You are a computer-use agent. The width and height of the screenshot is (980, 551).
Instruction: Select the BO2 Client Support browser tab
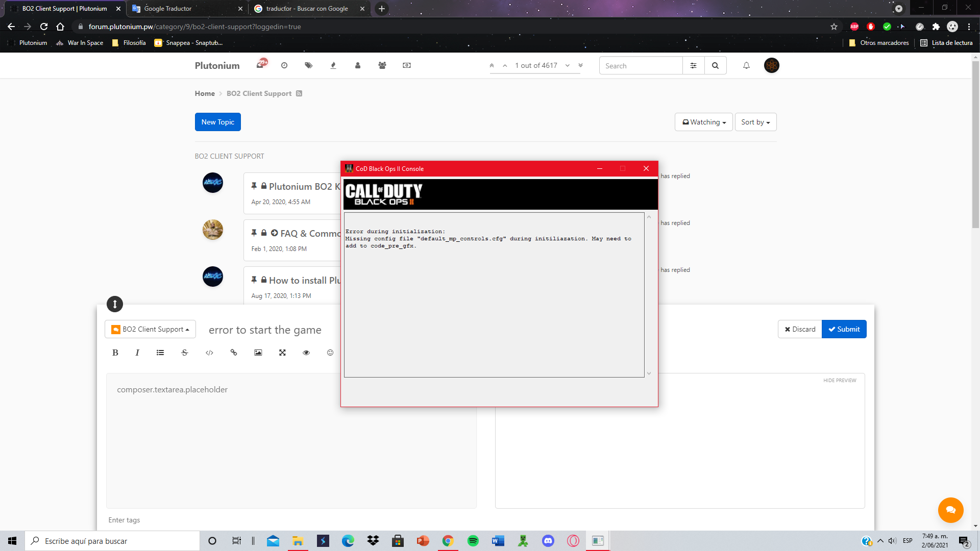tap(65, 9)
